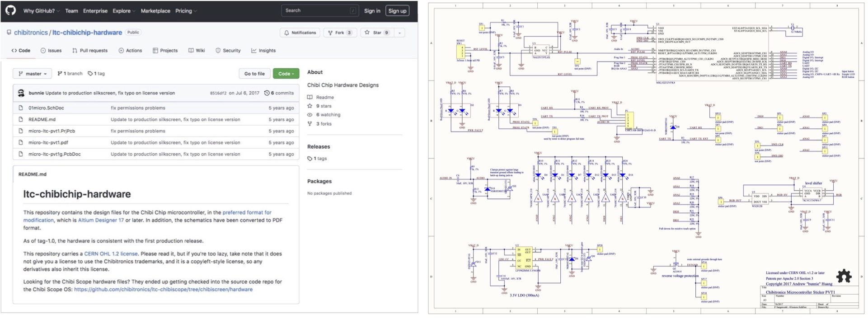
Task: Open the CERN OHL 1.2 license link
Action: (111, 254)
